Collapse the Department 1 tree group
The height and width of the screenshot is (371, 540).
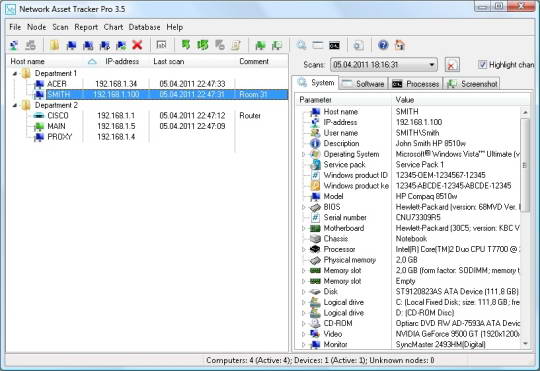point(14,73)
